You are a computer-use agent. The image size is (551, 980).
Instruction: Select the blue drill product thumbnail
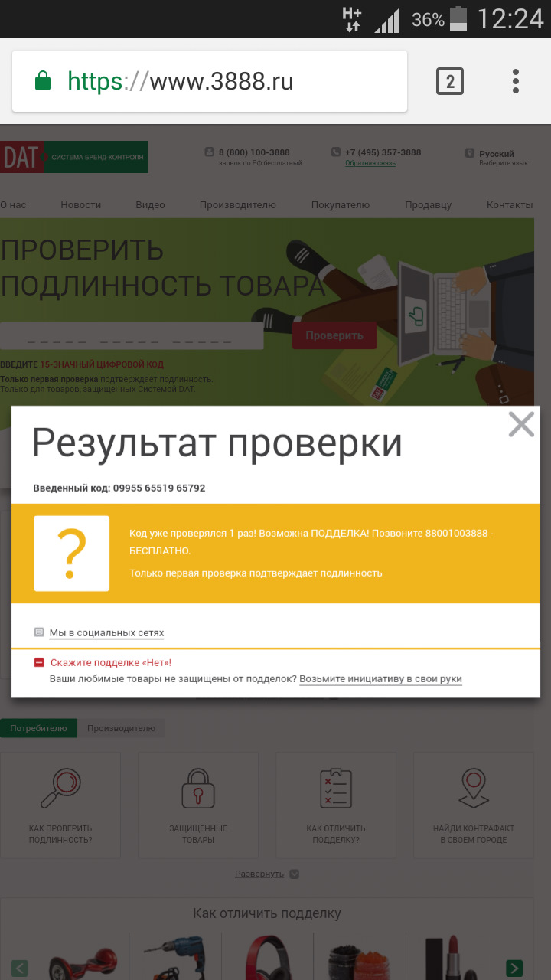[x=175, y=957]
